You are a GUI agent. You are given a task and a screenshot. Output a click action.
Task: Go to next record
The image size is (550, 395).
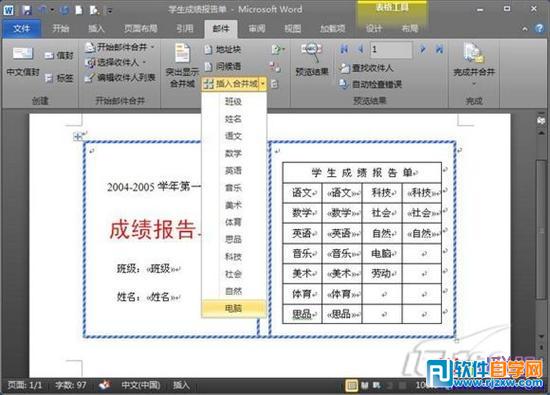[423, 49]
